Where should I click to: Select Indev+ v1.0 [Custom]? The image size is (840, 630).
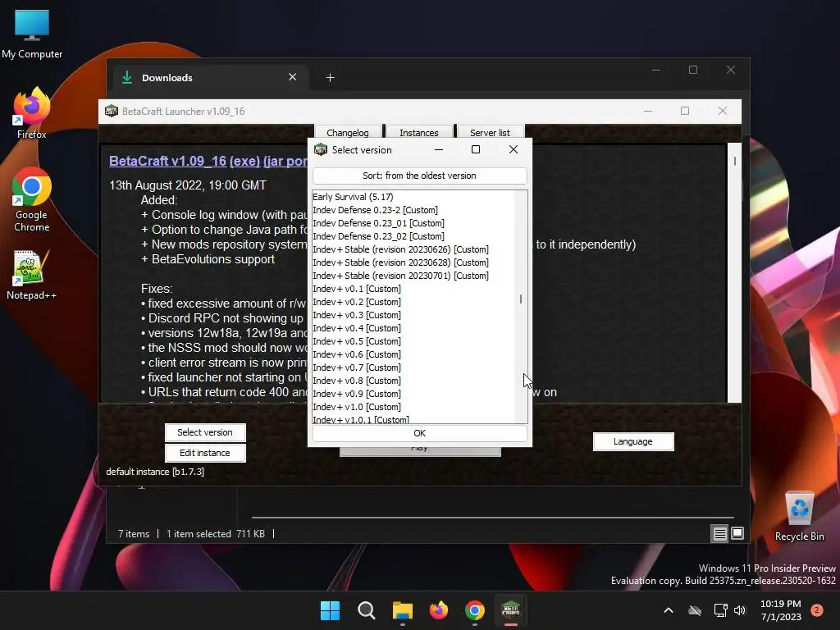[413, 407]
